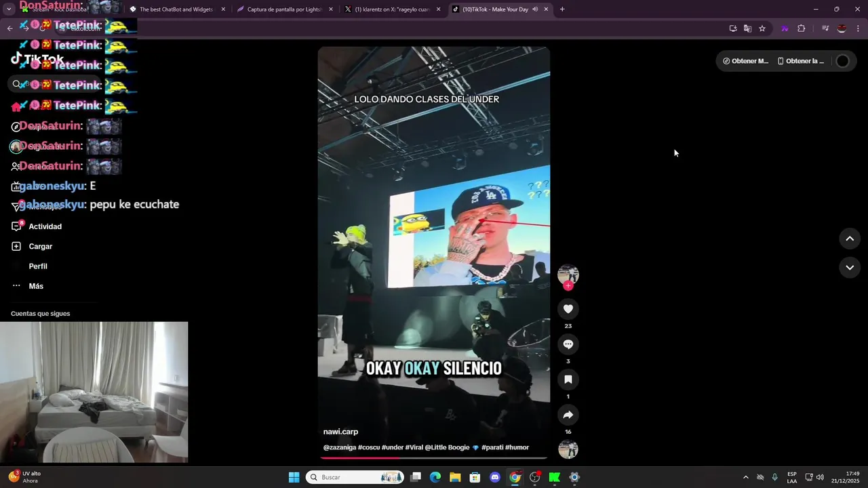This screenshot has width=868, height=488.
Task: Open the purple extension icon
Action: coord(785,28)
